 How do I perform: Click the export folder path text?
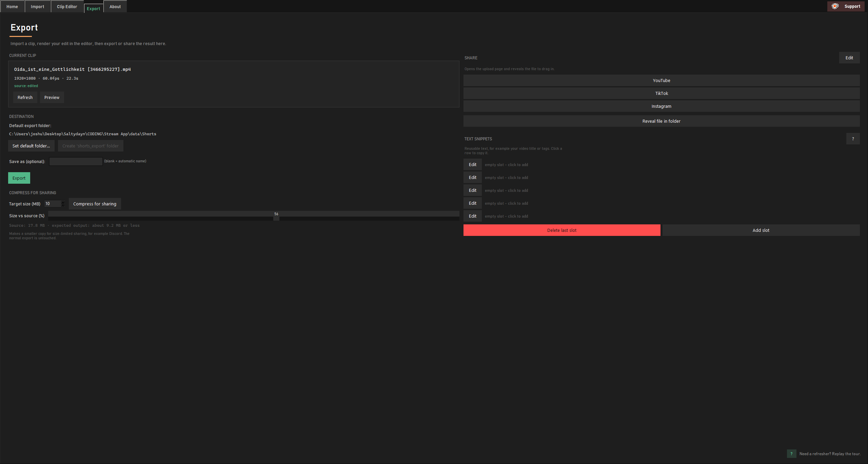click(83, 134)
